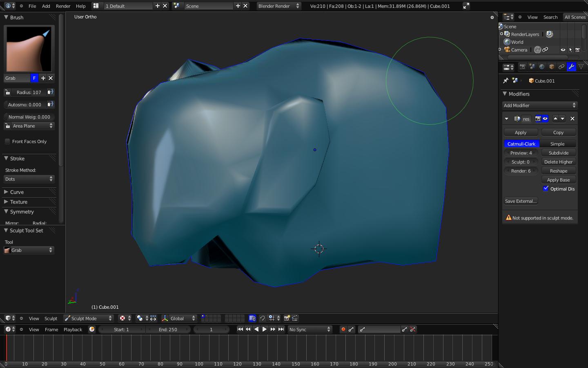The width and height of the screenshot is (588, 368).
Task: Open the Sculpt Mode selector
Action: 88,318
